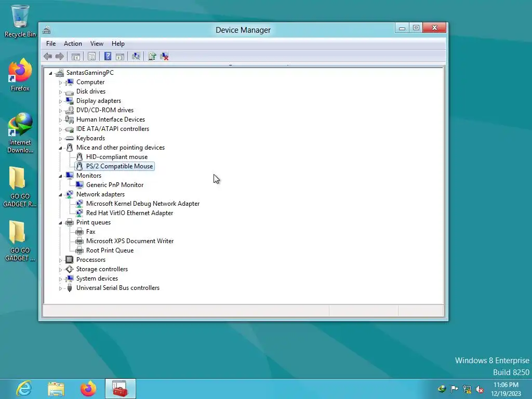The width and height of the screenshot is (532, 399).
Task: Click Scan for hardware changes icon
Action: (136, 56)
